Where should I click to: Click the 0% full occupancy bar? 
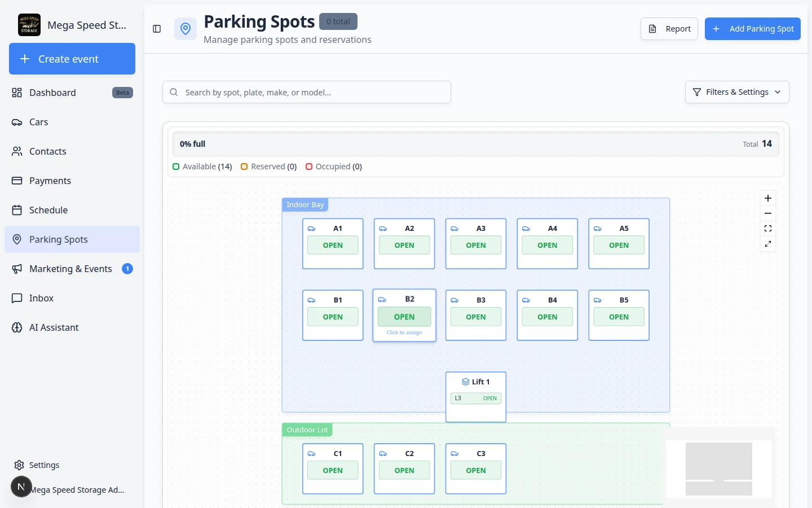pyautogui.click(x=476, y=144)
